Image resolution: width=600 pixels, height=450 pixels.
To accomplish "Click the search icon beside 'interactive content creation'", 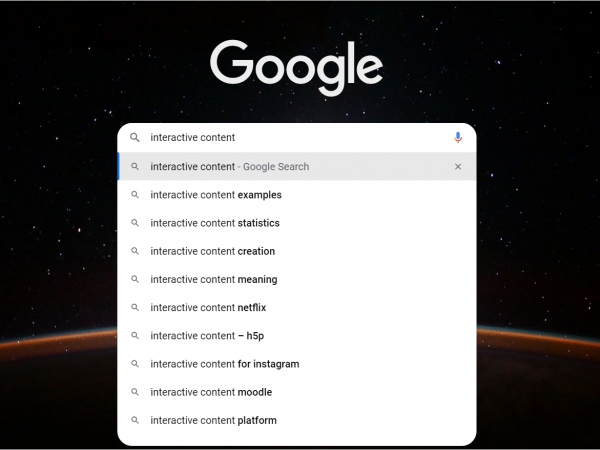I will pos(135,251).
